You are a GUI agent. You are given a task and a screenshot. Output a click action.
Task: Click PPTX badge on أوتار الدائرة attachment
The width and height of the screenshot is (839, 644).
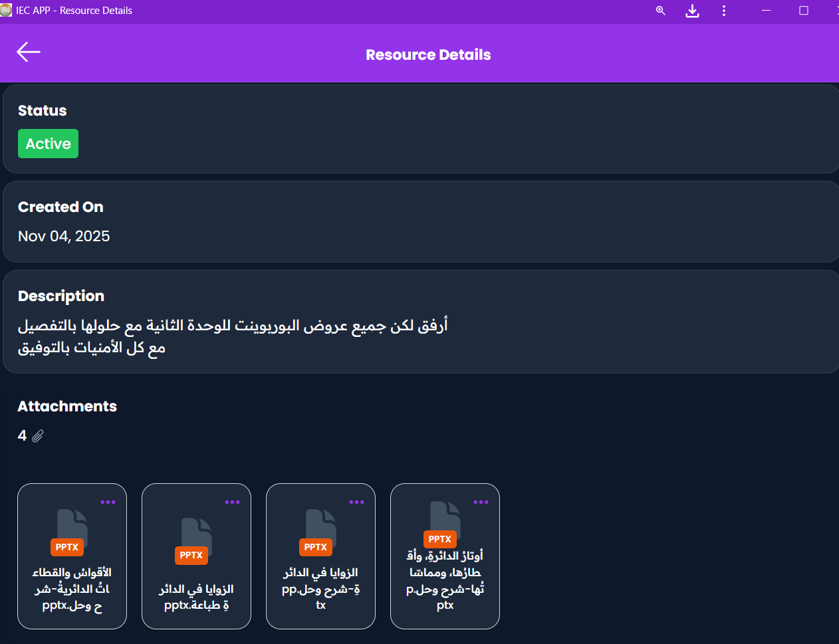coord(439,539)
